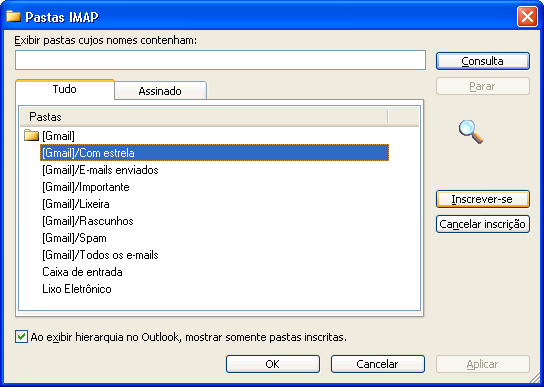Select [Gmail]/Lixeira folder
Viewport: 544px width, 387px height.
(76, 204)
